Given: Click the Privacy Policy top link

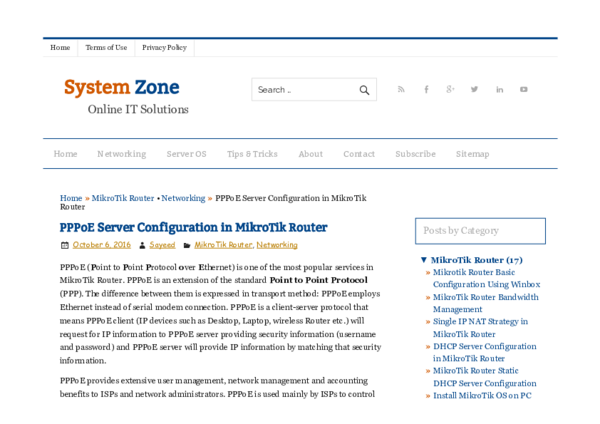Looking at the screenshot, I should 164,47.
